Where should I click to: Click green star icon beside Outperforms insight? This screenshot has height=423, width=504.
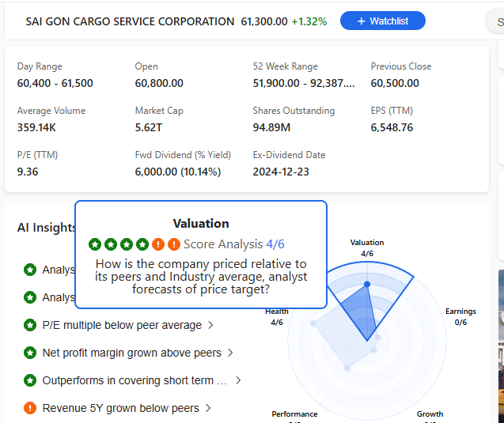30,380
